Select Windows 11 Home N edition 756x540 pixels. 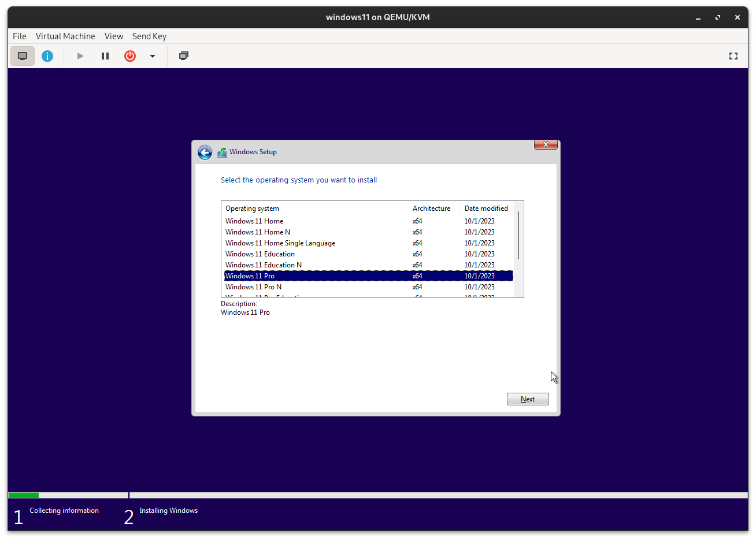[x=369, y=232]
